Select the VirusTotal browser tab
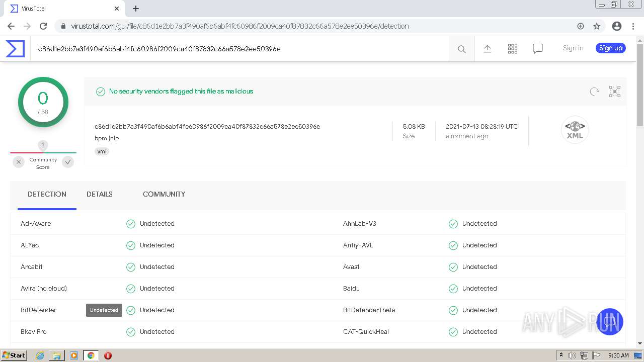This screenshot has width=644, height=362. click(x=63, y=9)
